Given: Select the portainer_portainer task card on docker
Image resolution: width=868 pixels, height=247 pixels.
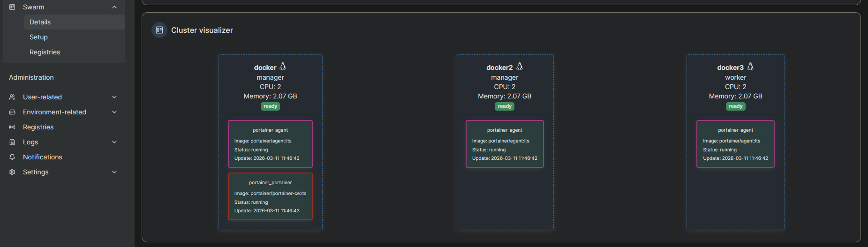Looking at the screenshot, I should pos(270,196).
